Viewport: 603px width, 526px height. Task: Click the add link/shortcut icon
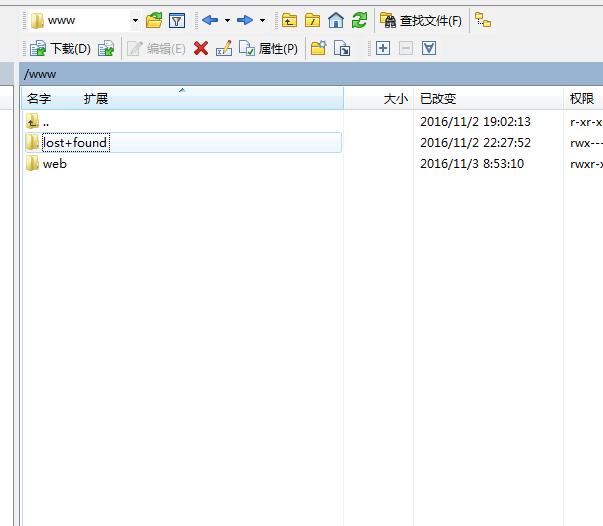pyautogui.click(x=342, y=48)
